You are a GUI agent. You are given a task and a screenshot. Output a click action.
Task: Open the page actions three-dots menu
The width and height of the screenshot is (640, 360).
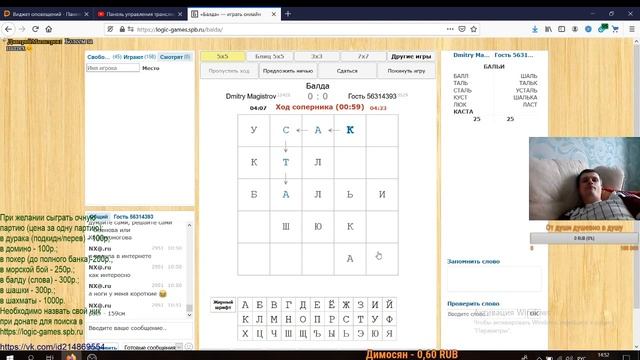(x=450, y=29)
